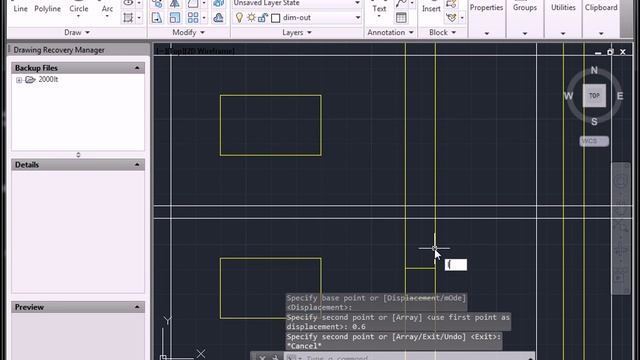Click the TOP face of the ViewCube
This screenshot has height=360, width=640.
[x=594, y=96]
